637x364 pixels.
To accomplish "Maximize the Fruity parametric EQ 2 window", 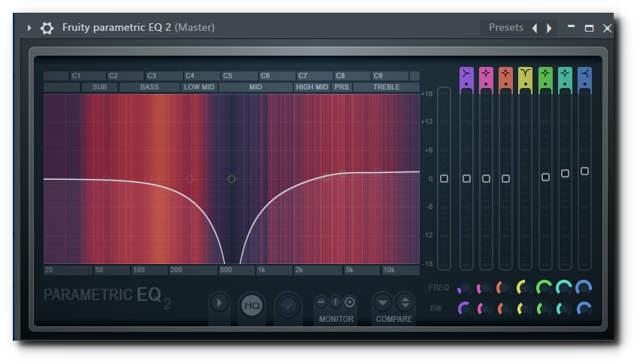I will coord(589,28).
